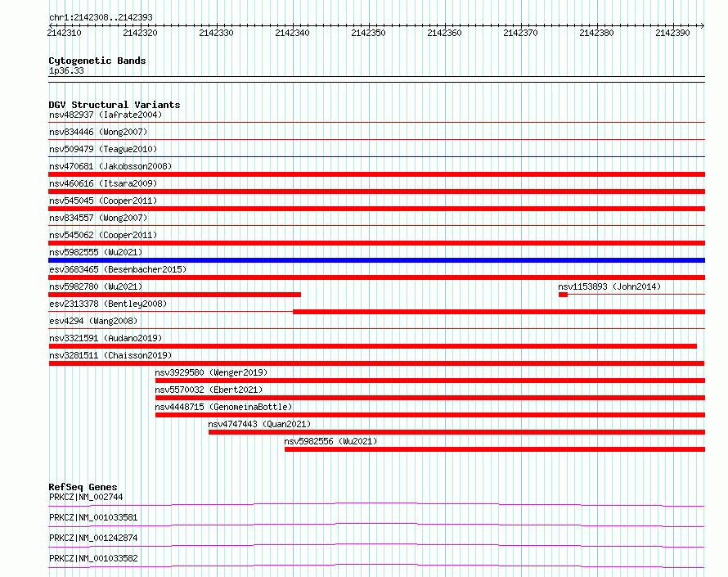Click the chr1:2142308..2142393 region label
Screen dimensions: 728x577
click(x=101, y=17)
